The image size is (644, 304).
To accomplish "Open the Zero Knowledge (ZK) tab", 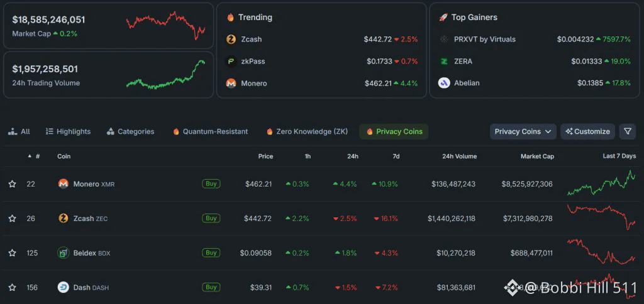I will click(308, 132).
